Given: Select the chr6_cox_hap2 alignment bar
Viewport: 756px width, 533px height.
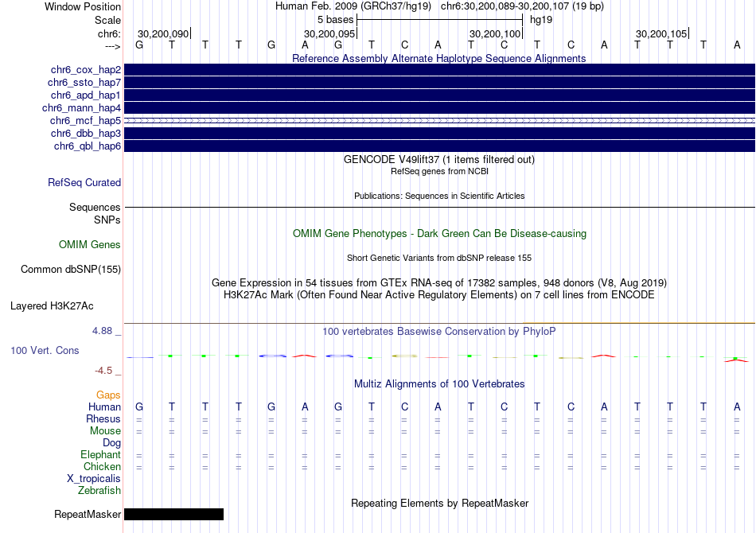Looking at the screenshot, I should click(439, 70).
